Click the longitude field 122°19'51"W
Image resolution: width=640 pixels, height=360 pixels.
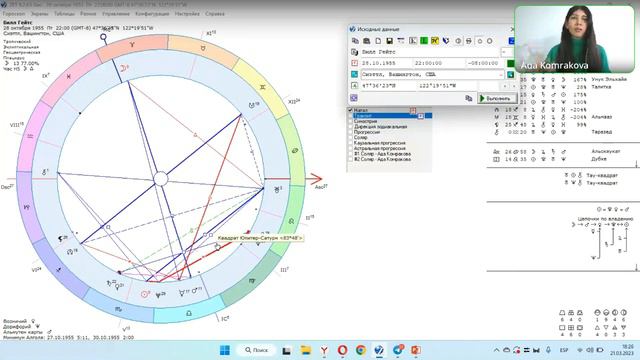447,86
